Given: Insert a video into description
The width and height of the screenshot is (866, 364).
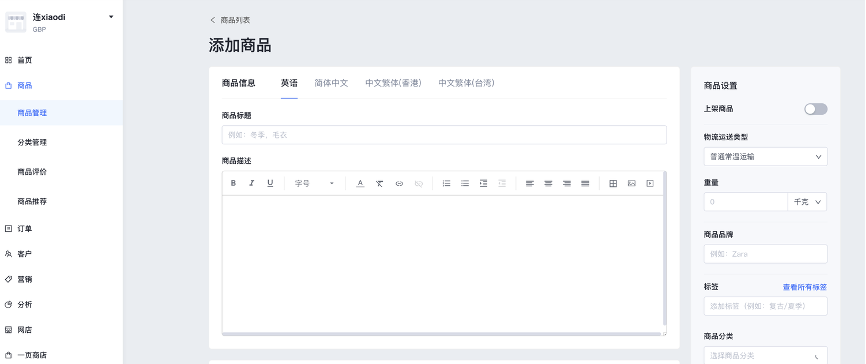Looking at the screenshot, I should [650, 183].
